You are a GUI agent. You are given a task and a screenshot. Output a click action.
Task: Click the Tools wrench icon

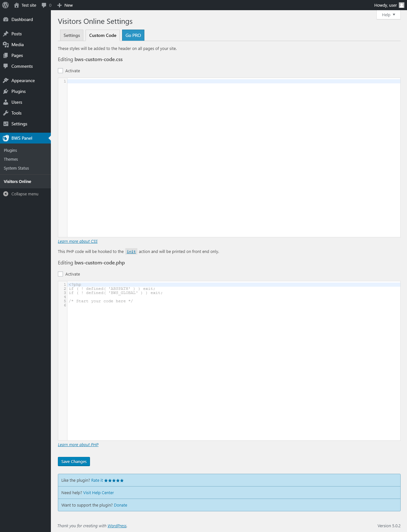(x=6, y=113)
